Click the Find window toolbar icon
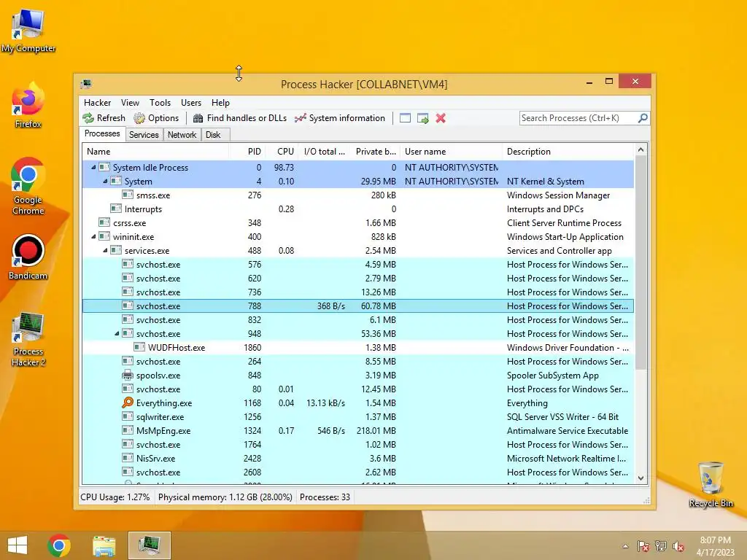 [405, 118]
